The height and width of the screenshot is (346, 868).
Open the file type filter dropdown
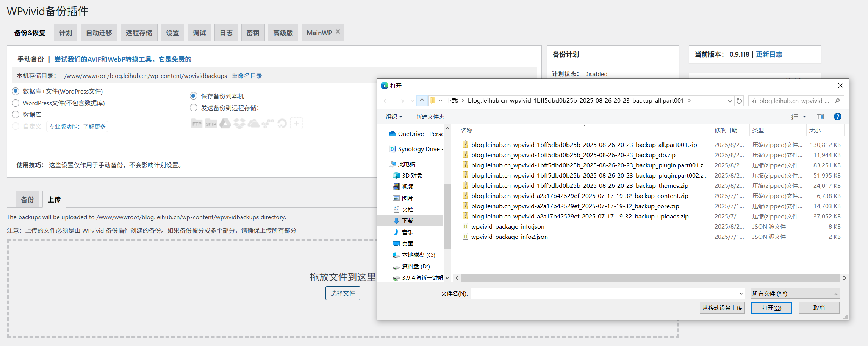[795, 293]
